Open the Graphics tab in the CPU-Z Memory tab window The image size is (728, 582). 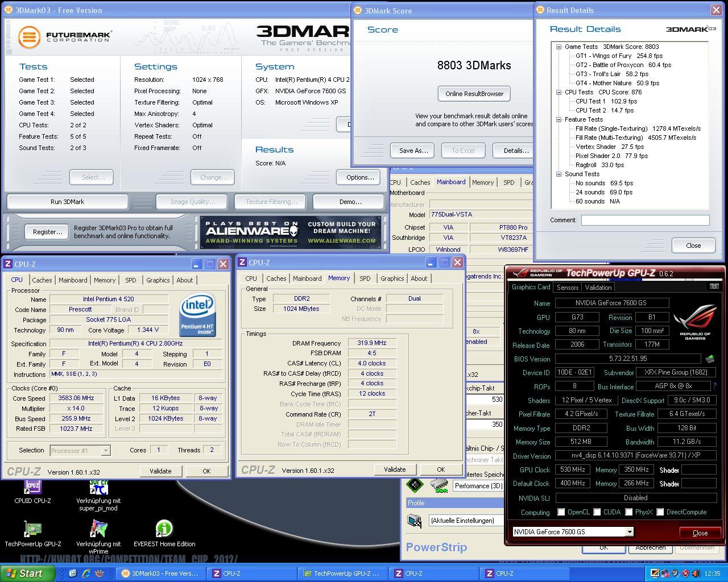click(x=392, y=278)
